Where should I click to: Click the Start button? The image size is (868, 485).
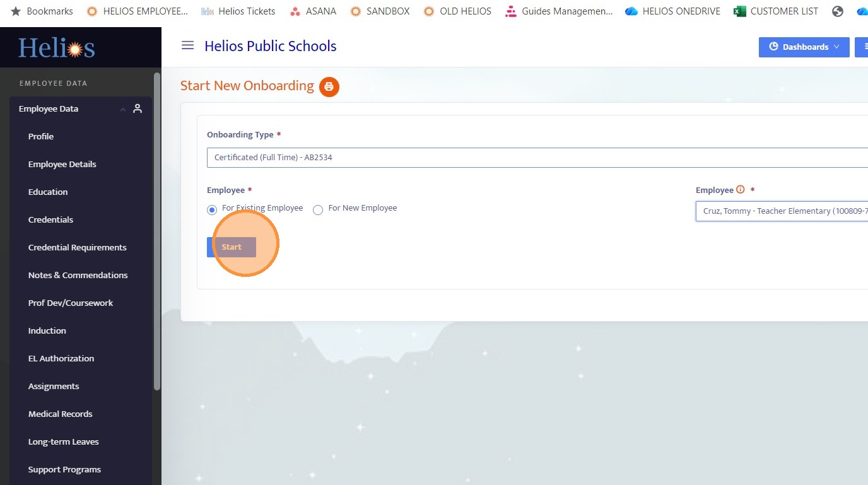(x=232, y=247)
